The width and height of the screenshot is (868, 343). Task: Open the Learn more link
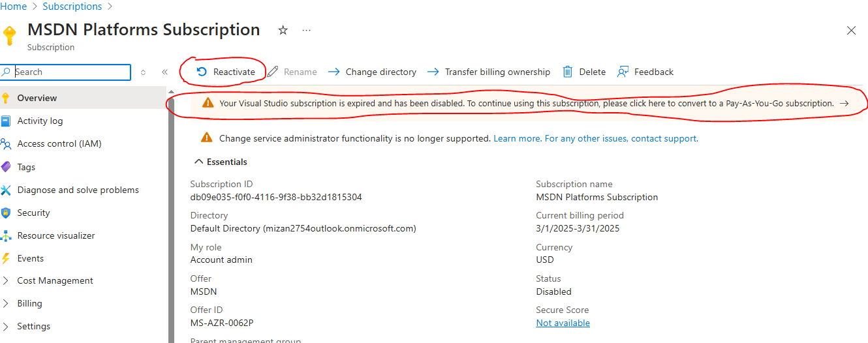[x=517, y=138]
